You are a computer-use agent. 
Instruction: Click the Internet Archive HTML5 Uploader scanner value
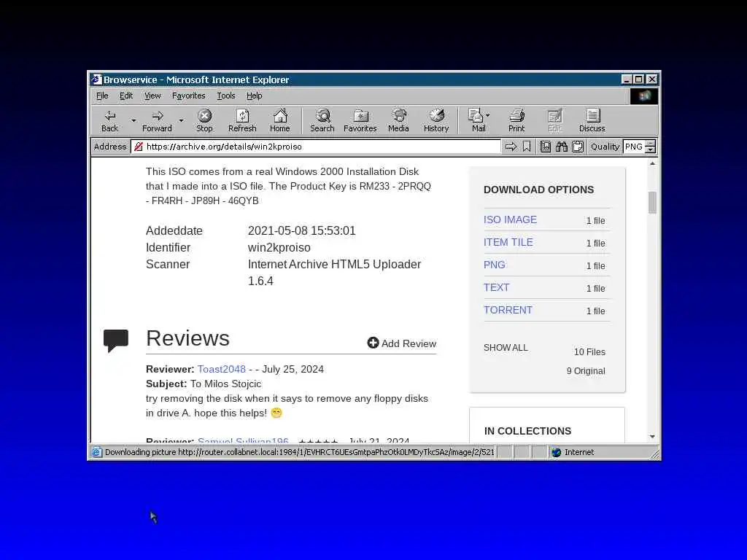pos(334,273)
